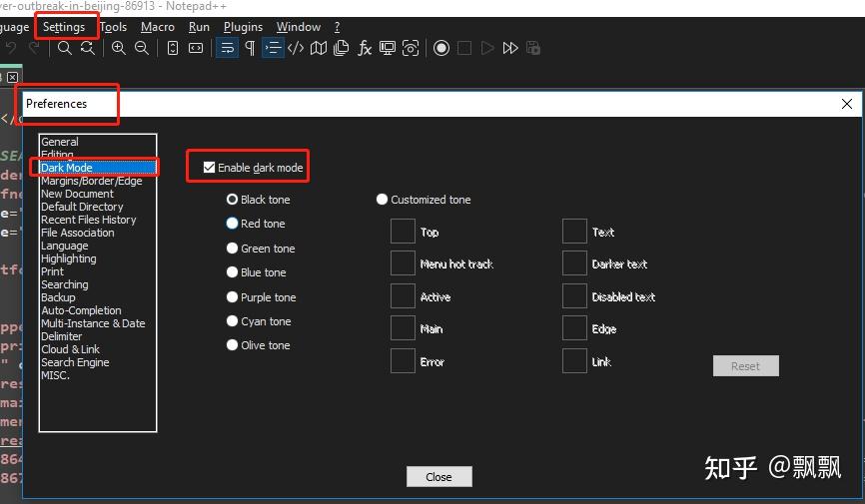Uncheck the Enable dark mode checkbox

[209, 167]
